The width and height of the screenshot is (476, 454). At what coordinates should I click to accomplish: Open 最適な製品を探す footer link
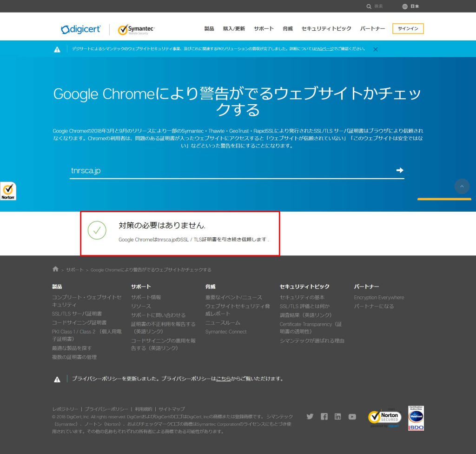(72, 348)
